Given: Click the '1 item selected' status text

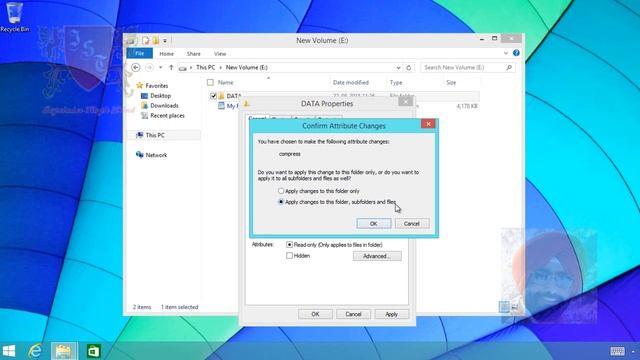Looking at the screenshot, I should tap(179, 307).
